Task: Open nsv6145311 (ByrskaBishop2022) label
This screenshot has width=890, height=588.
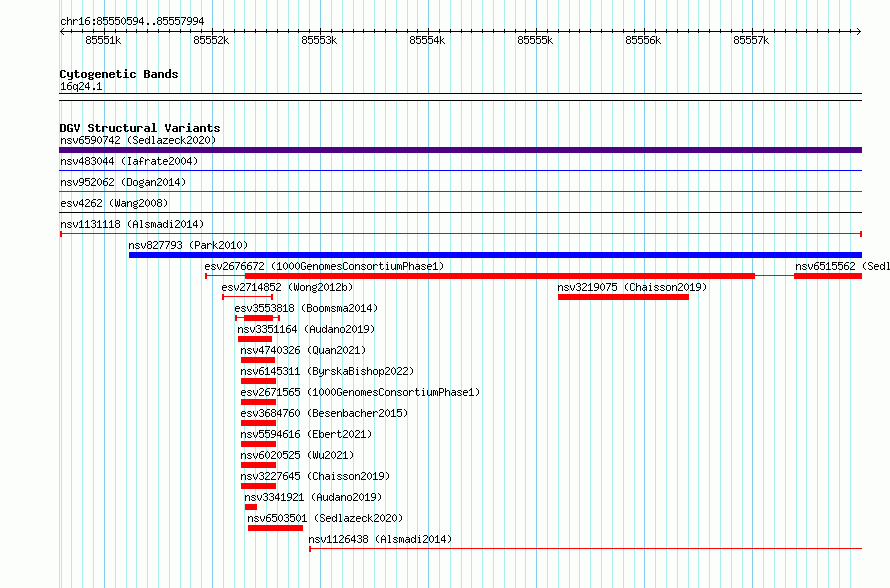Action: point(327,371)
